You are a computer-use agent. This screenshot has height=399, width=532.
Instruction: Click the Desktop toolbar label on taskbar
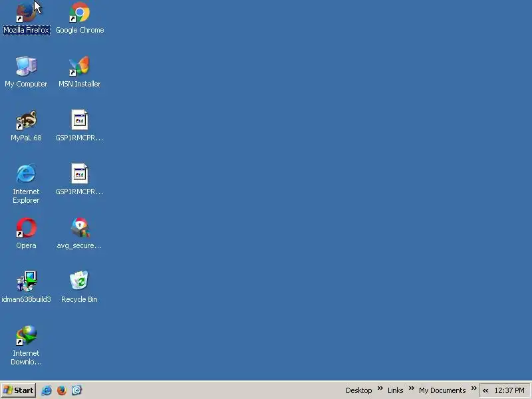[x=358, y=390]
